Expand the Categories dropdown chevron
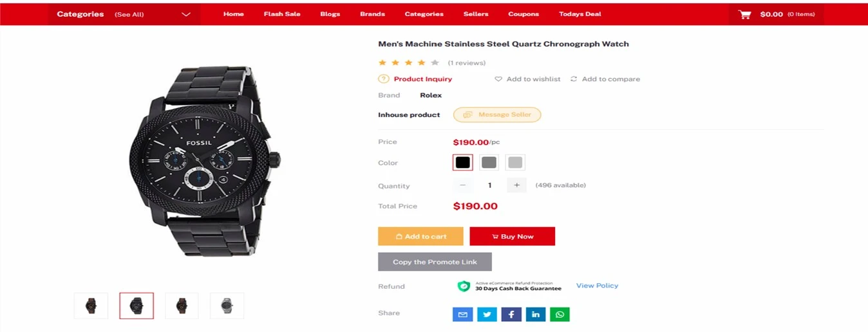Viewport: 868px width, 332px height. point(186,14)
